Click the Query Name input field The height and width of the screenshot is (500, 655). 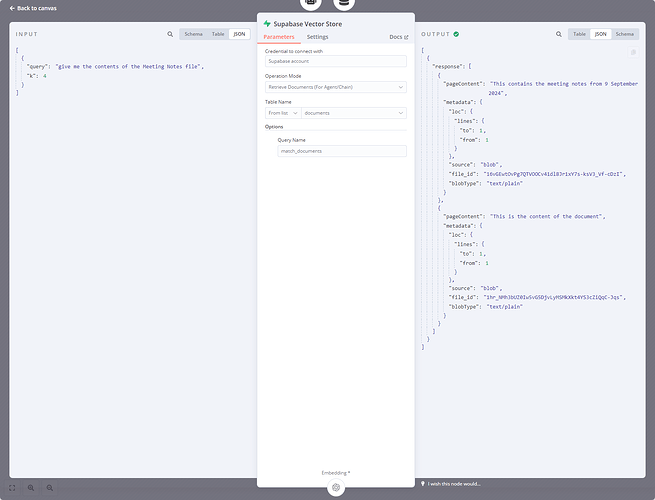click(342, 151)
